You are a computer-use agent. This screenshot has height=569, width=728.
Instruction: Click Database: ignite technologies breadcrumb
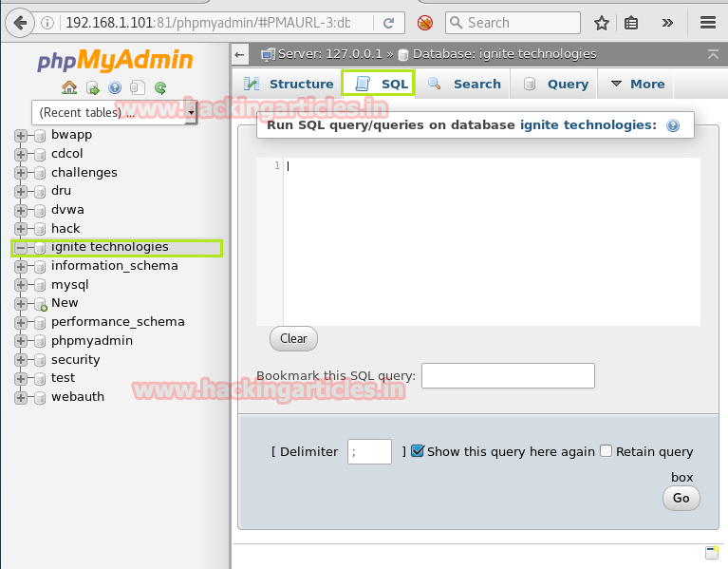pos(504,54)
